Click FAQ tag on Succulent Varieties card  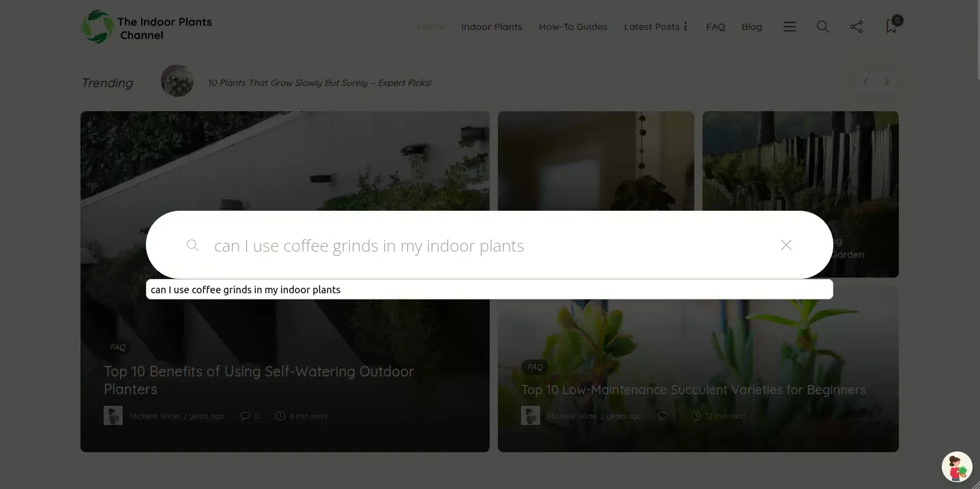[535, 367]
